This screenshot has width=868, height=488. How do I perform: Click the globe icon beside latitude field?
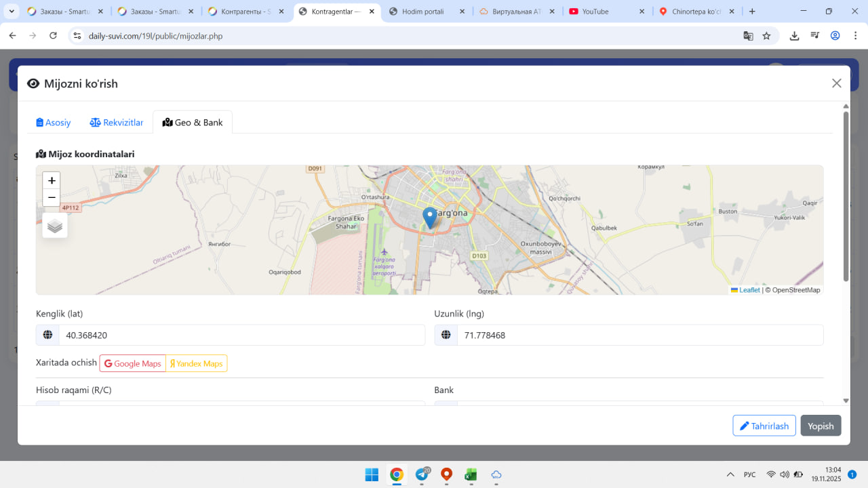coord(47,335)
